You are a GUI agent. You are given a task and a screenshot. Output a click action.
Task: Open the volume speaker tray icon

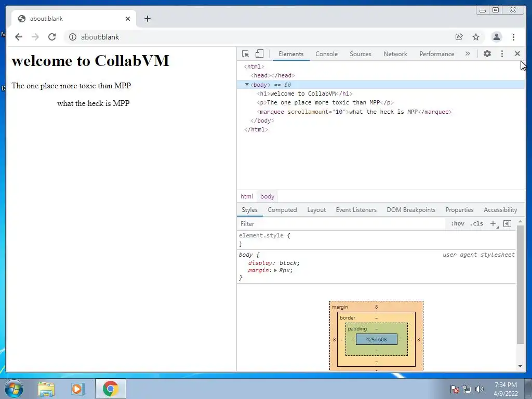pyautogui.click(x=479, y=389)
